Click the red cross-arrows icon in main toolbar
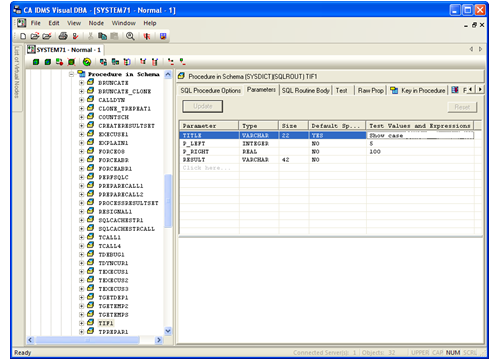Screen dimensions: 489x360 (x=147, y=36)
